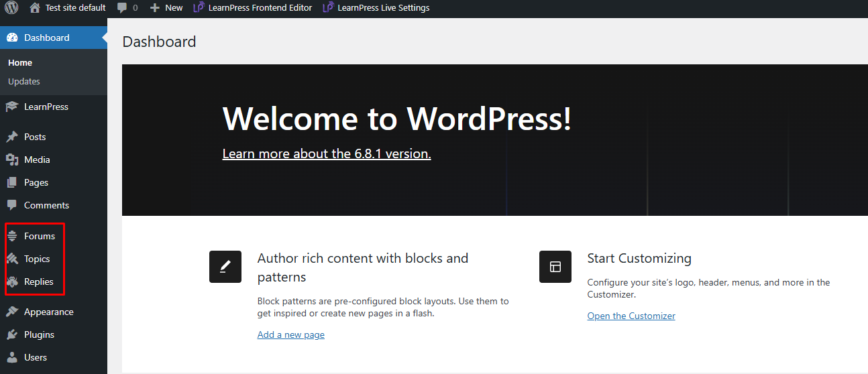
Task: Click the Users person icon
Action: point(12,357)
